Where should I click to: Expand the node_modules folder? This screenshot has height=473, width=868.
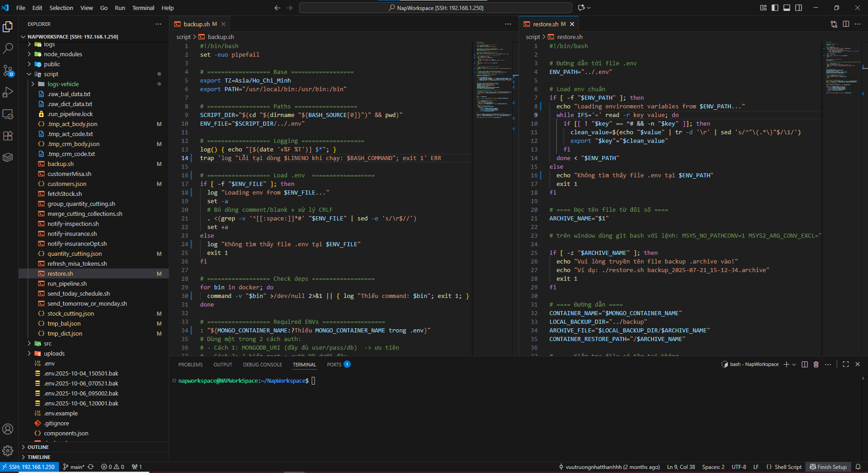63,54
